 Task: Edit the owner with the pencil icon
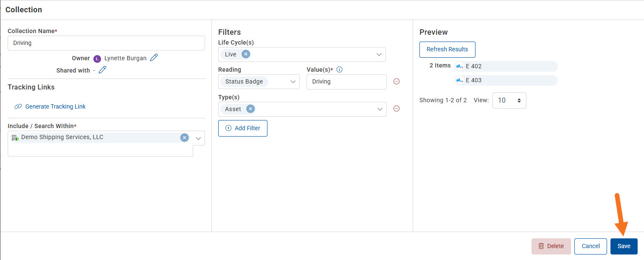(x=154, y=58)
